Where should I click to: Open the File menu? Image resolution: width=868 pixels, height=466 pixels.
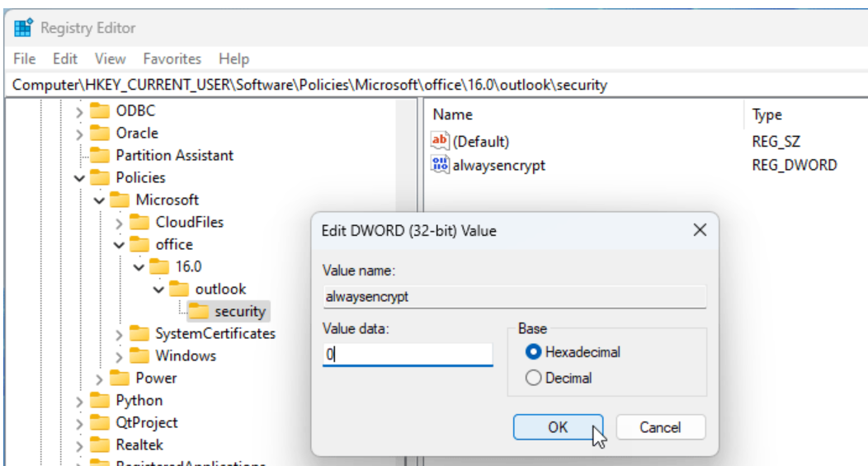pos(25,59)
